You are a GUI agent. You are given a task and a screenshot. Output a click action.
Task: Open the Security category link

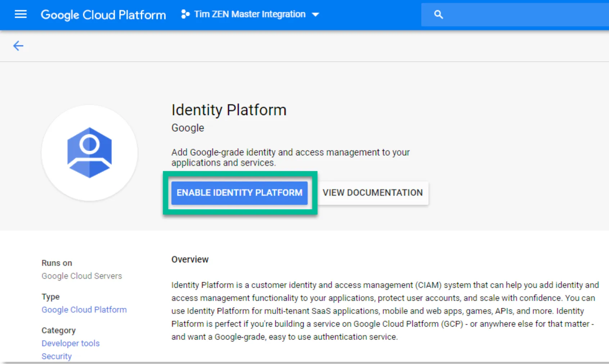tap(57, 356)
